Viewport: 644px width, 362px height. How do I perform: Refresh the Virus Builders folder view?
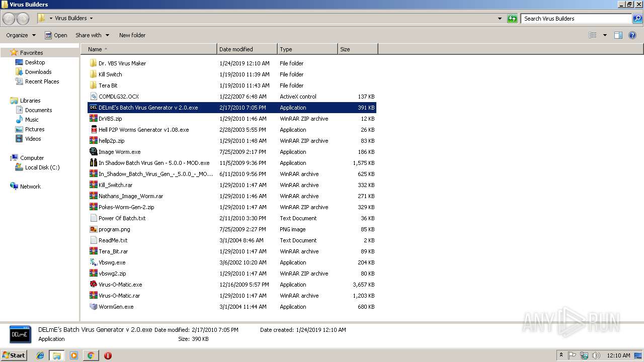(x=512, y=19)
